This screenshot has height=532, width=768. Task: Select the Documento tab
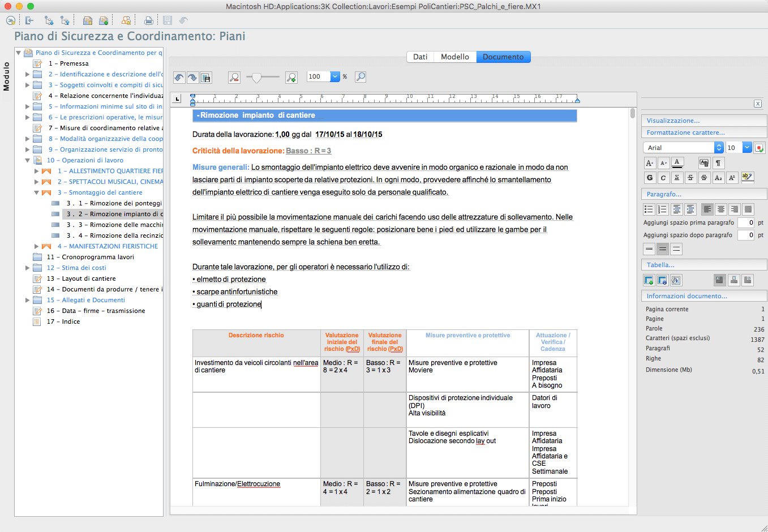pyautogui.click(x=503, y=57)
